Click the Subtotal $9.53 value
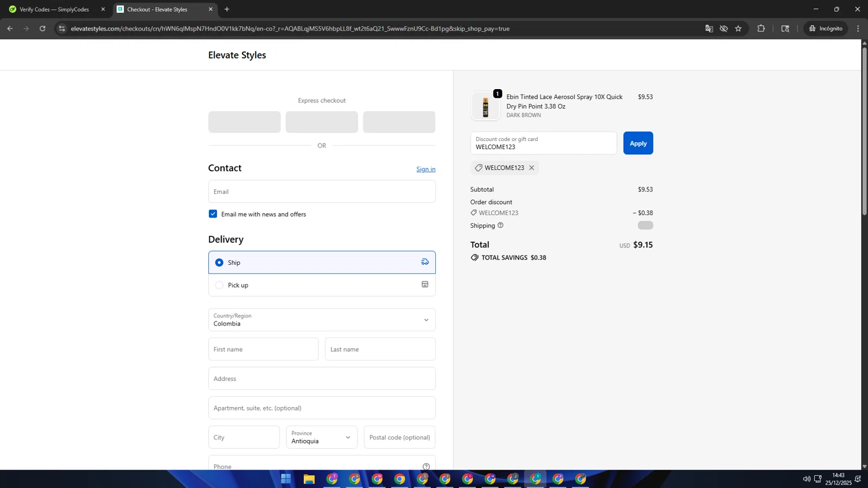The image size is (868, 488). click(645, 190)
